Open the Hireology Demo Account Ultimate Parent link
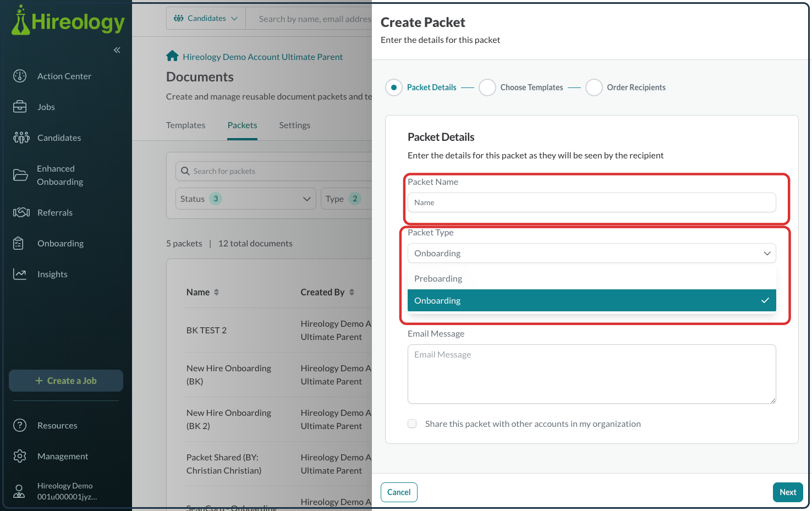This screenshot has height=511, width=812. (262, 57)
